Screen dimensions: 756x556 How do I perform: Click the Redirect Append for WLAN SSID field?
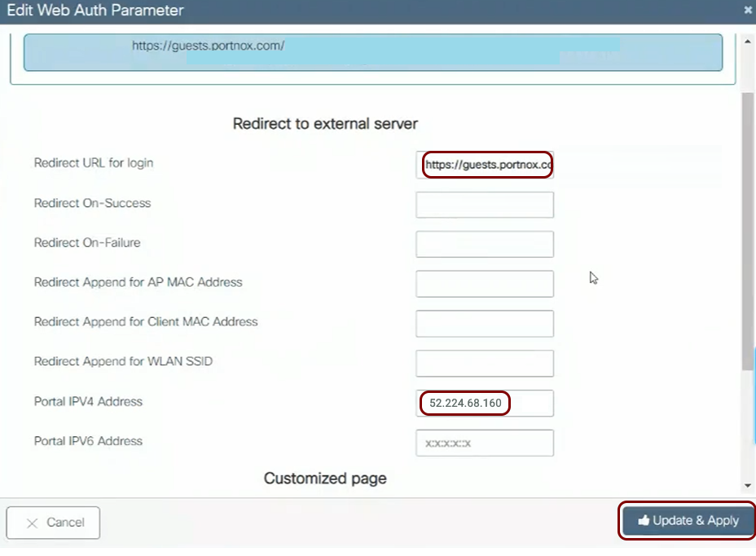click(485, 363)
